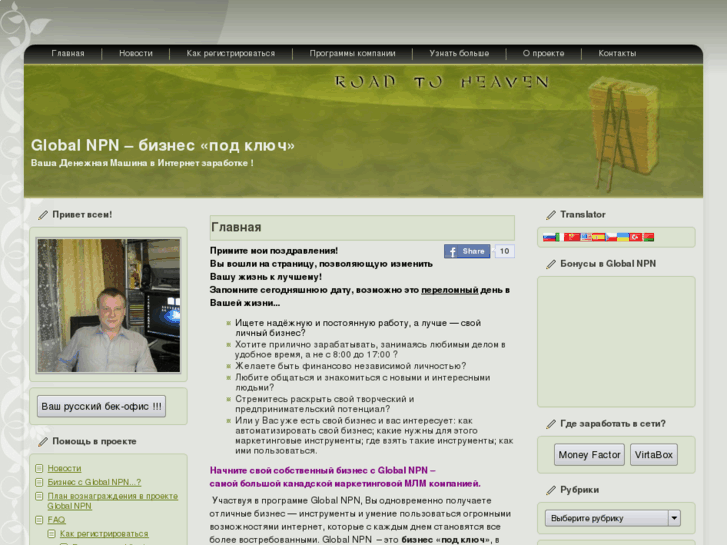The width and height of the screenshot is (727, 545).
Task: Open the Программы компании menu item
Action: (352, 53)
